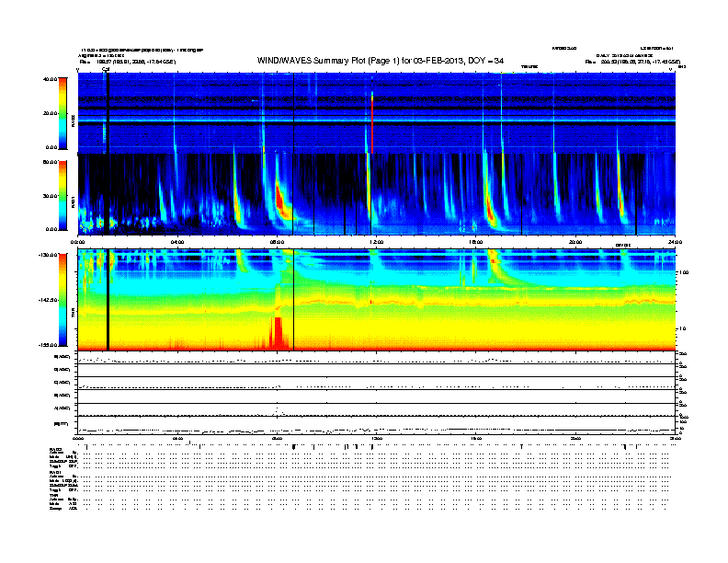The image size is (728, 563).
Task: Click the 100 label on TNR right axis
Action: [x=684, y=272]
